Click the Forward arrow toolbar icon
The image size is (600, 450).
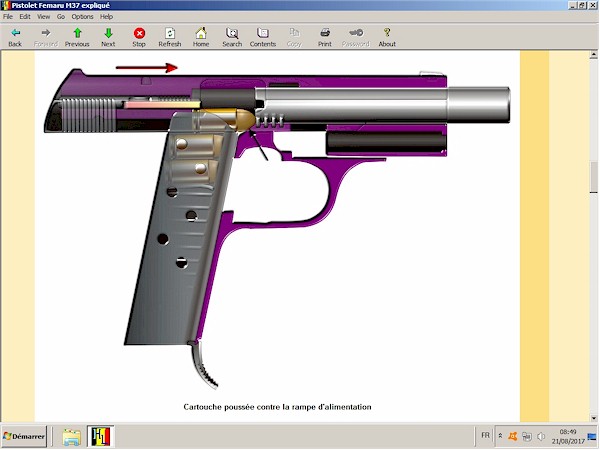[46, 37]
